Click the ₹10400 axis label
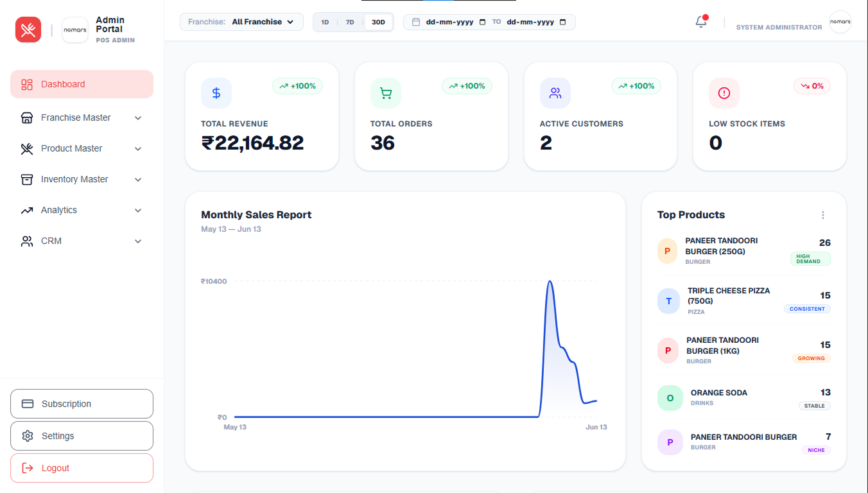868x493 pixels. coord(214,281)
